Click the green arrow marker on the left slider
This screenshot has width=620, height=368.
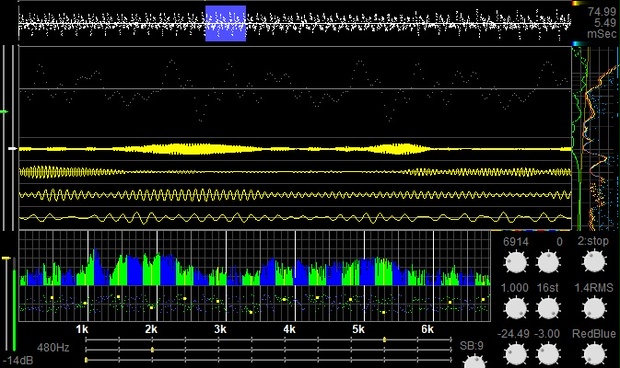coord(4,112)
